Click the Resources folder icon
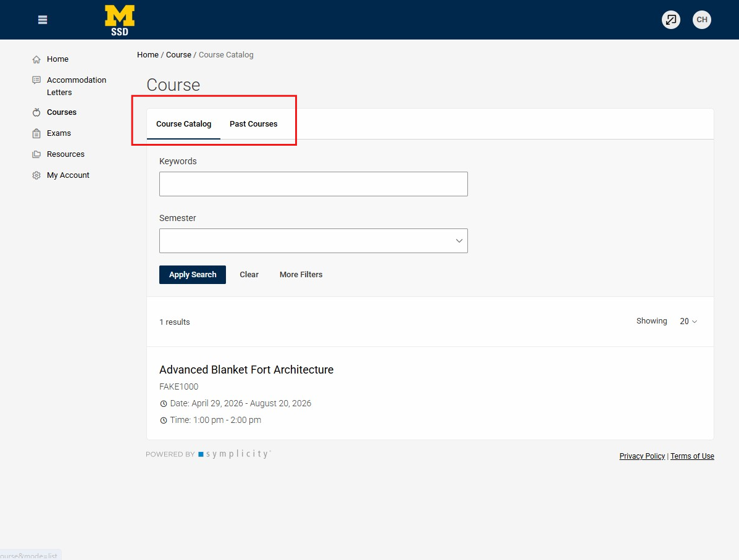Viewport: 739px width, 560px height. point(36,154)
